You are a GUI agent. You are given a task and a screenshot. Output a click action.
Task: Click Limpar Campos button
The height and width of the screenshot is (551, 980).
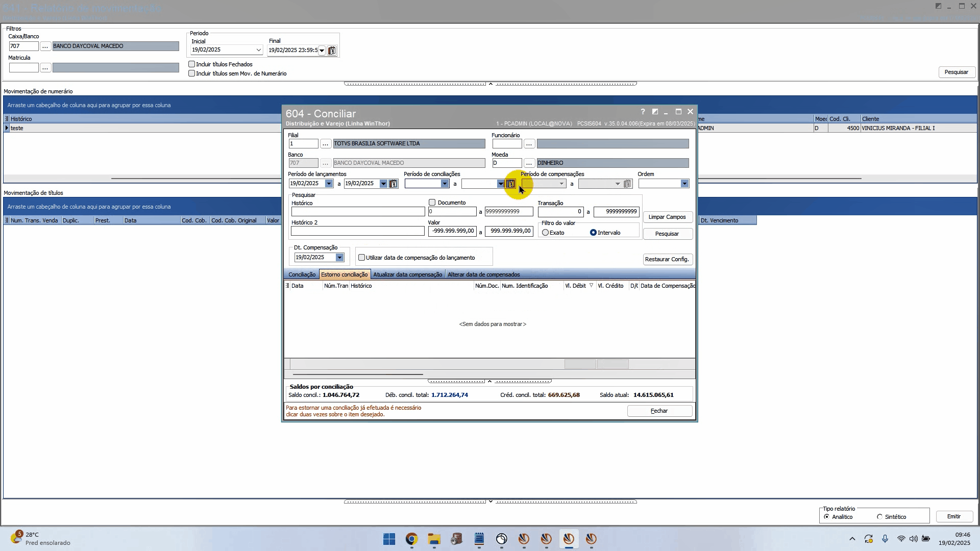point(667,217)
